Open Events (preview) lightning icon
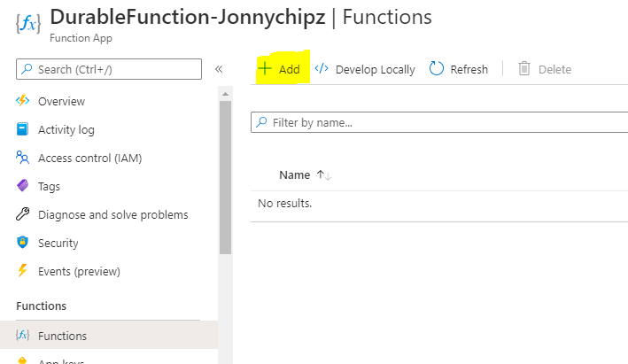Screen dimensions: 628x364 [x=23, y=271]
